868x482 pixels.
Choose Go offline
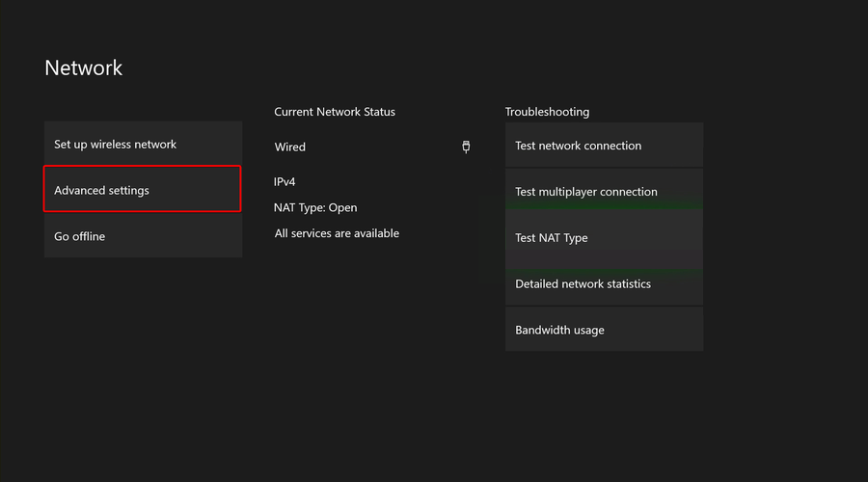tap(143, 236)
